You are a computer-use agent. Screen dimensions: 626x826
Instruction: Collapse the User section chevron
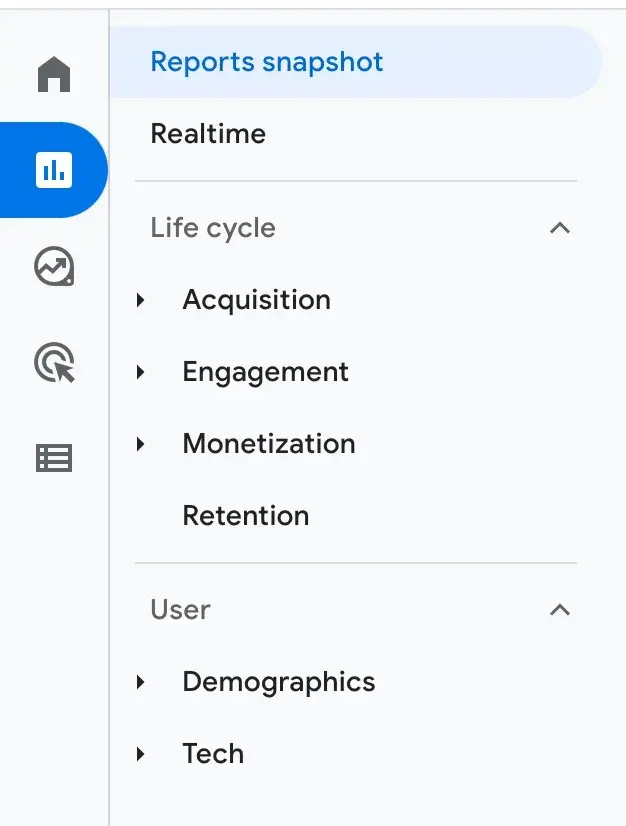[x=560, y=609]
